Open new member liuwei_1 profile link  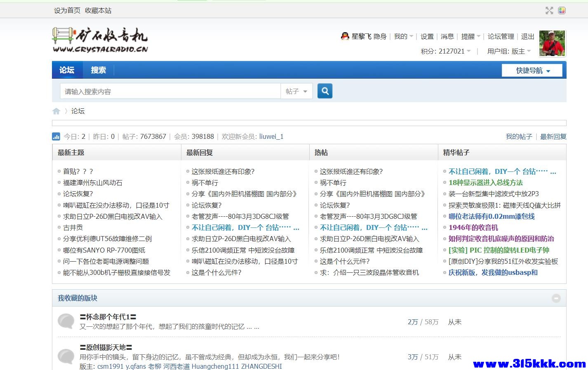coord(271,136)
